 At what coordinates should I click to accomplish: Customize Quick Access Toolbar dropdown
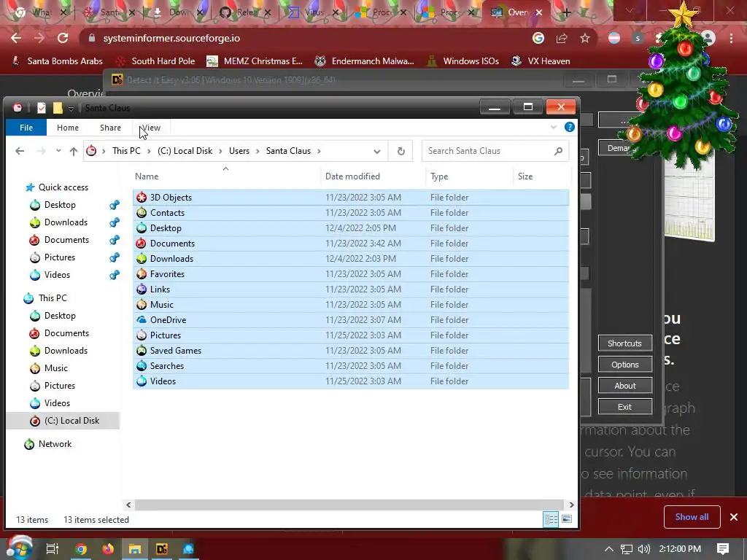coord(71,109)
